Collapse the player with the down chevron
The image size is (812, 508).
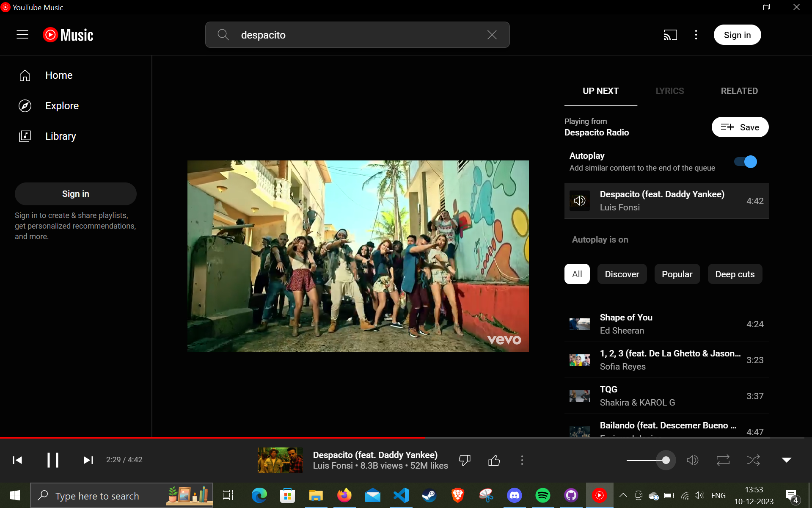click(787, 460)
